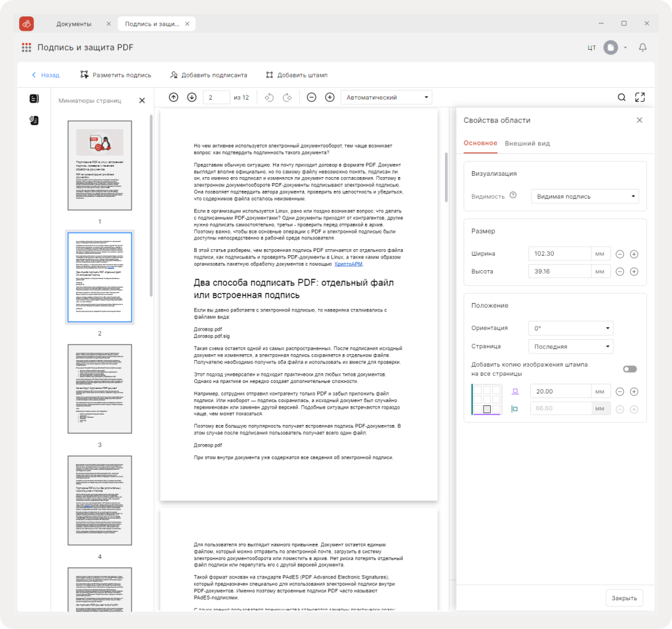Select bottom-left cell in position grid
Screen dimensions: 672x629
pyautogui.click(x=478, y=409)
